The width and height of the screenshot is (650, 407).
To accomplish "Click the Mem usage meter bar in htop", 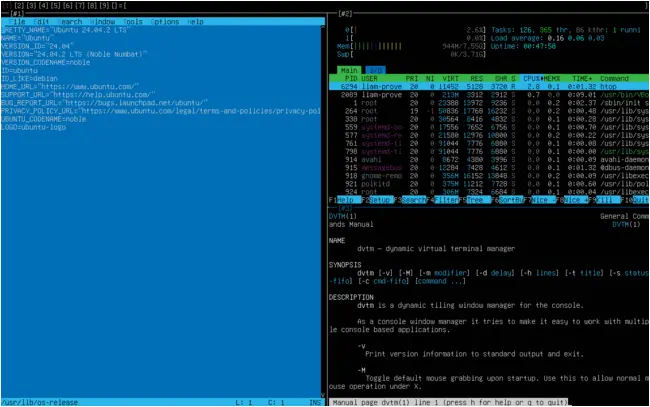I will [411, 46].
